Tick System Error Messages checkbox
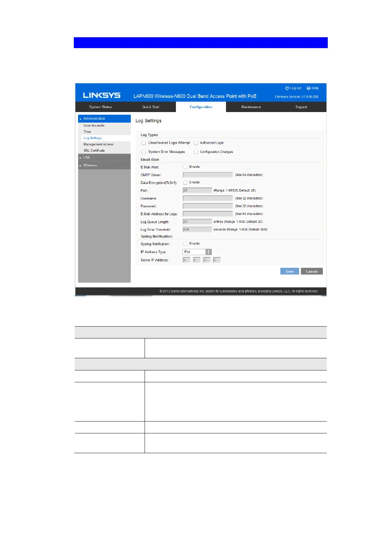 [144, 152]
